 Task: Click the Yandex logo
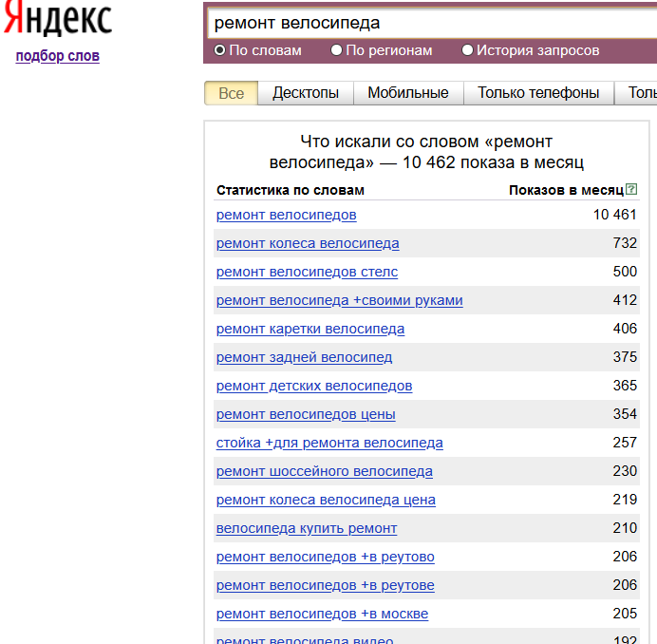[x=57, y=19]
